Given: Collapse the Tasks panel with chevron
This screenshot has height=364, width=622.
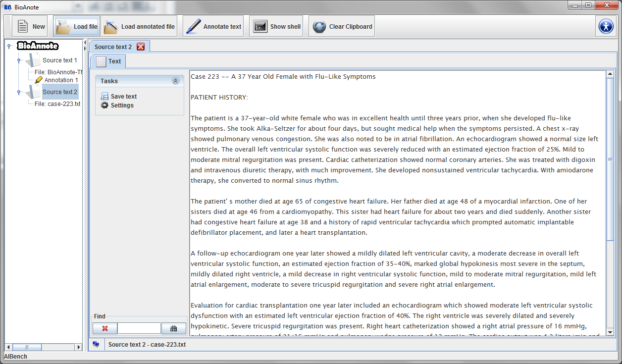Looking at the screenshot, I should click(175, 81).
